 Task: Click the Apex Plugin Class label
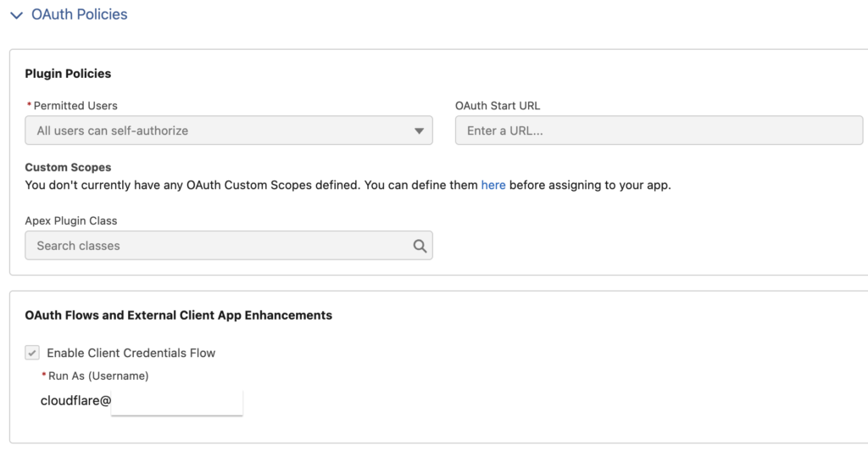(71, 220)
